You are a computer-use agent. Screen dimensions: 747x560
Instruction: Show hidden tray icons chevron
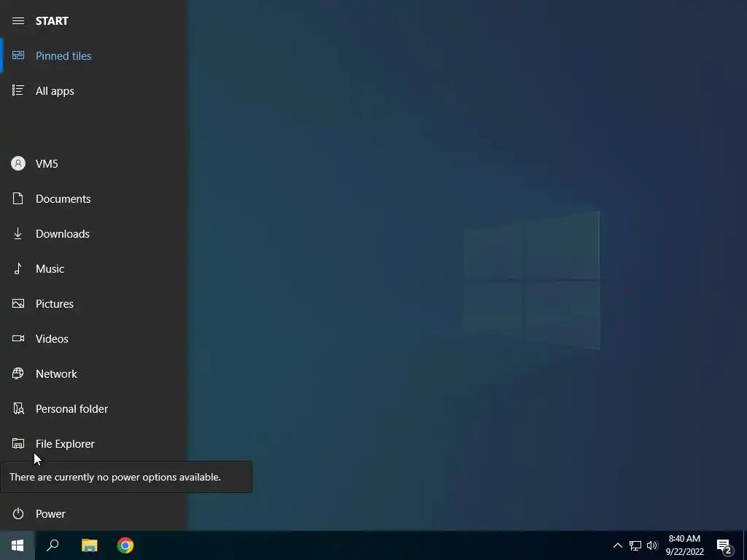click(617, 545)
